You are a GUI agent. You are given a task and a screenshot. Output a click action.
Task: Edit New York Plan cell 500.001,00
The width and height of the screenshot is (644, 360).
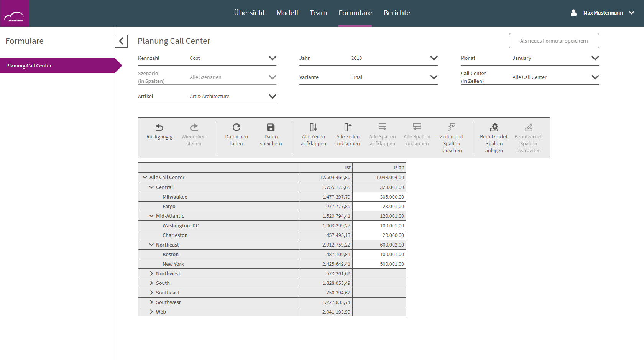click(x=379, y=264)
